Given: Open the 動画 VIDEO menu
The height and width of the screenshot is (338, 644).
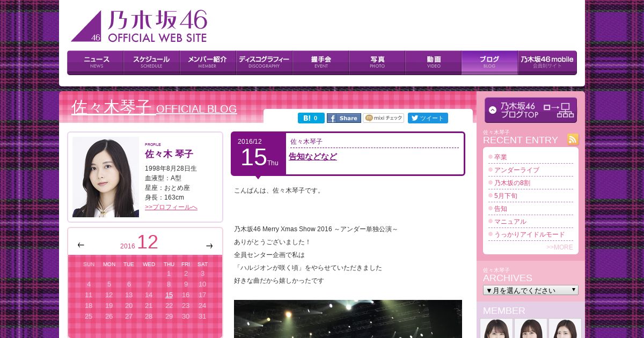Looking at the screenshot, I should 433,63.
